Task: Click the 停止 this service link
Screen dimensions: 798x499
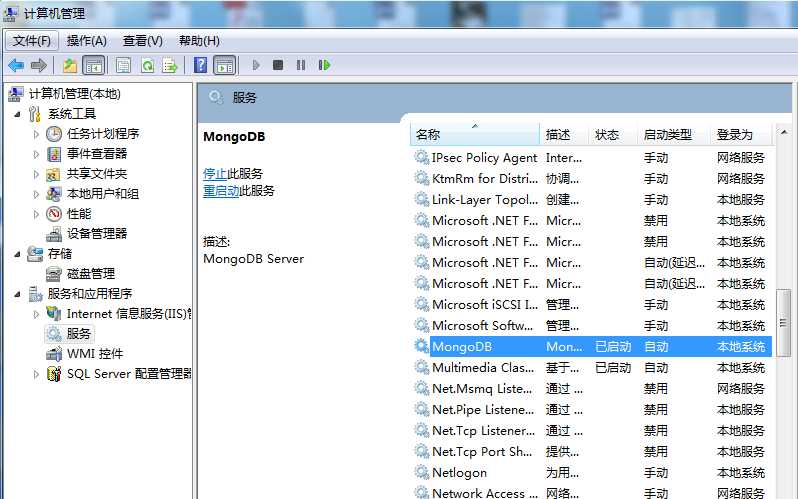Action: (x=215, y=174)
